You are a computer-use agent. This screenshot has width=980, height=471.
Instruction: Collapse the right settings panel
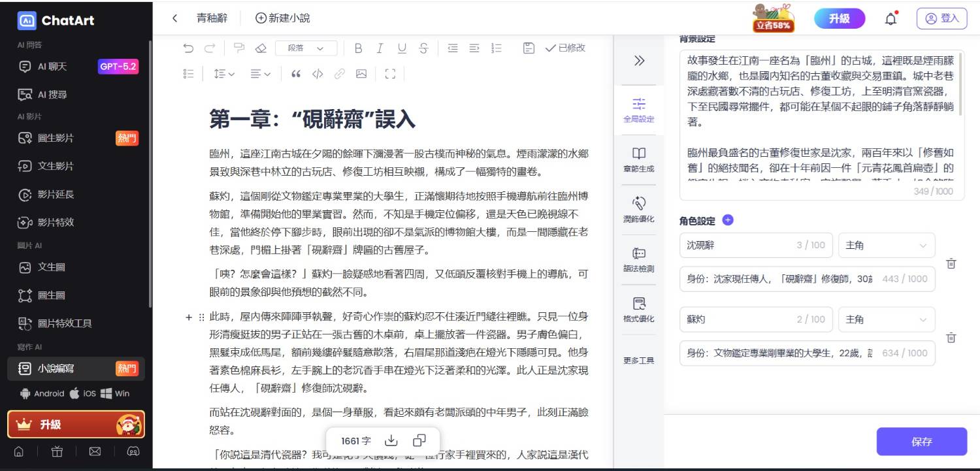[x=639, y=61]
